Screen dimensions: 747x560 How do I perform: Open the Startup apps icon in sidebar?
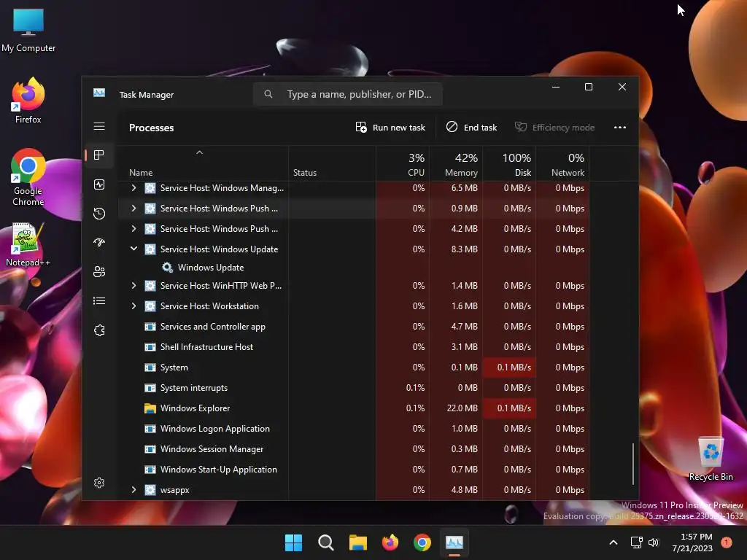click(99, 242)
